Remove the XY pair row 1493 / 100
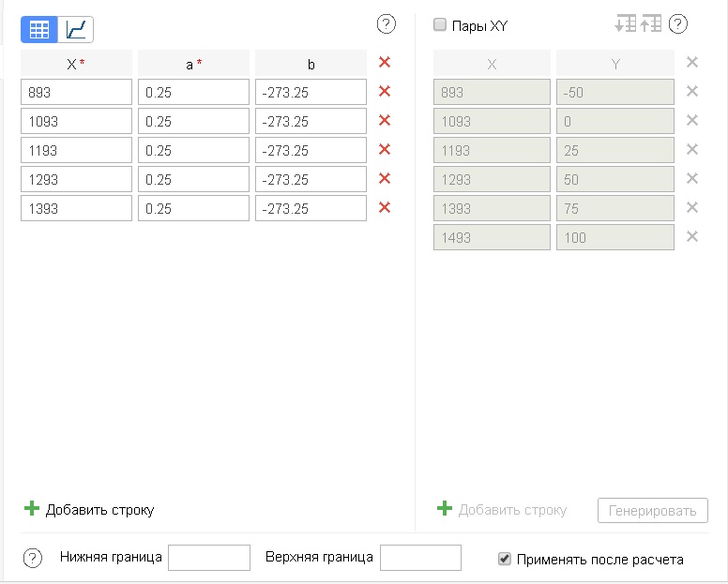The image size is (728, 584). [x=692, y=237]
